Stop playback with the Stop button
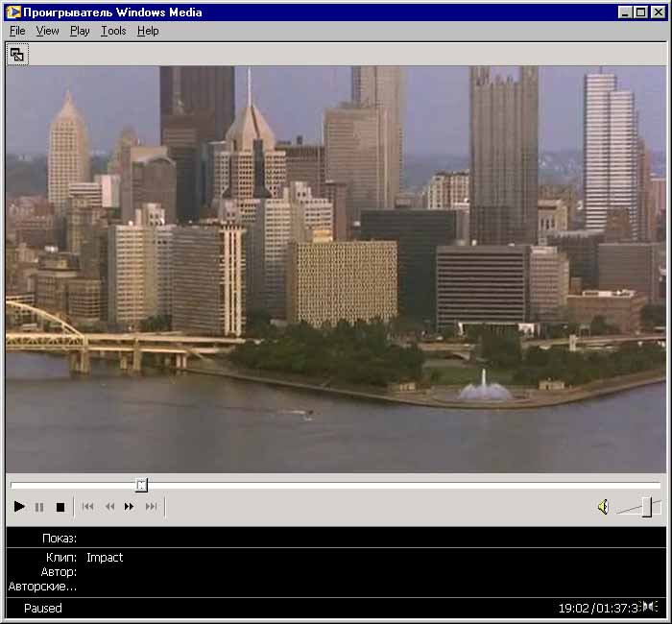The height and width of the screenshot is (624, 672). (x=60, y=507)
